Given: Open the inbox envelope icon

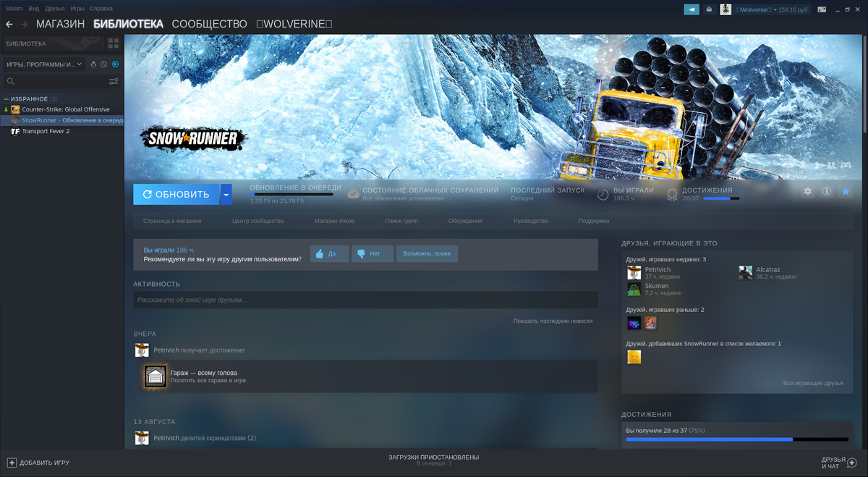Looking at the screenshot, I should coord(709,9).
